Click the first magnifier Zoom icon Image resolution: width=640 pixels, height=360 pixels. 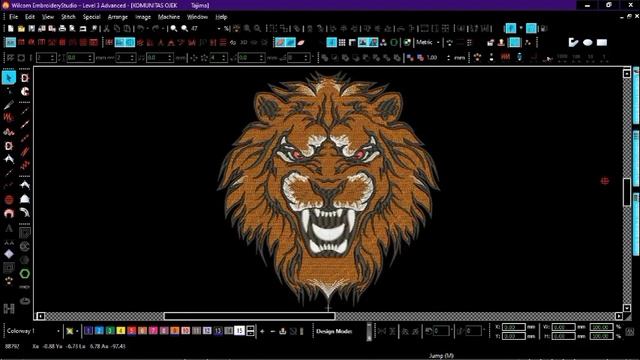click(174, 29)
